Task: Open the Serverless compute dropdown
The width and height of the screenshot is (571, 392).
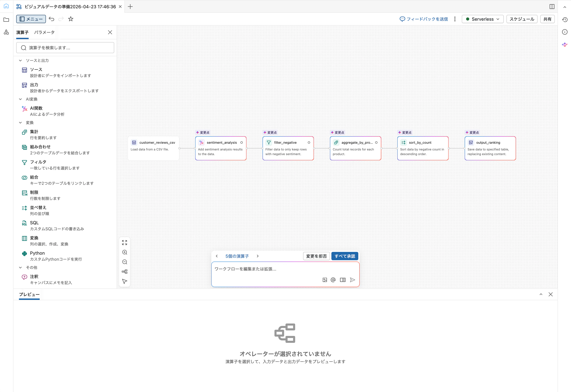Action: click(482, 19)
